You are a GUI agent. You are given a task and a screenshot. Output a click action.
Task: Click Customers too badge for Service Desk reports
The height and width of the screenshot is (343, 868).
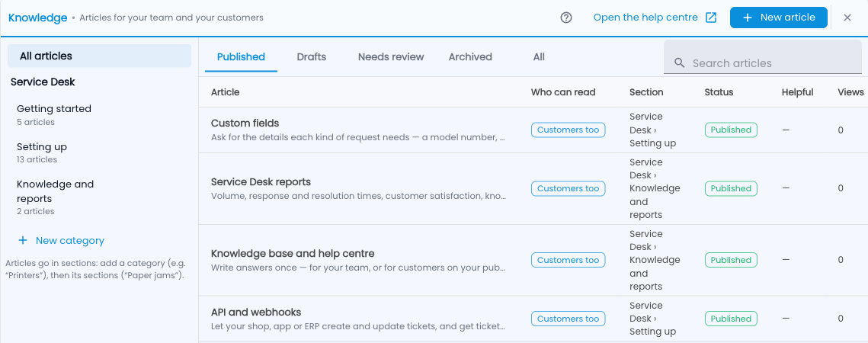tap(568, 188)
